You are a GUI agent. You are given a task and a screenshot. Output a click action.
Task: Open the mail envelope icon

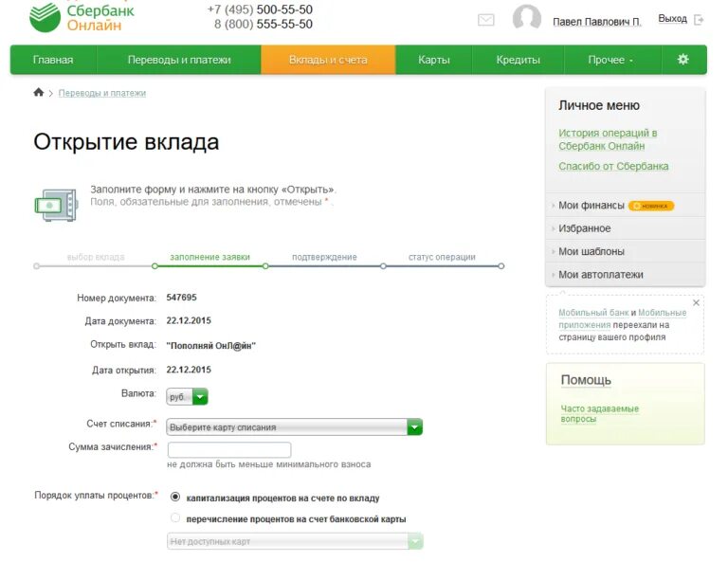(485, 20)
